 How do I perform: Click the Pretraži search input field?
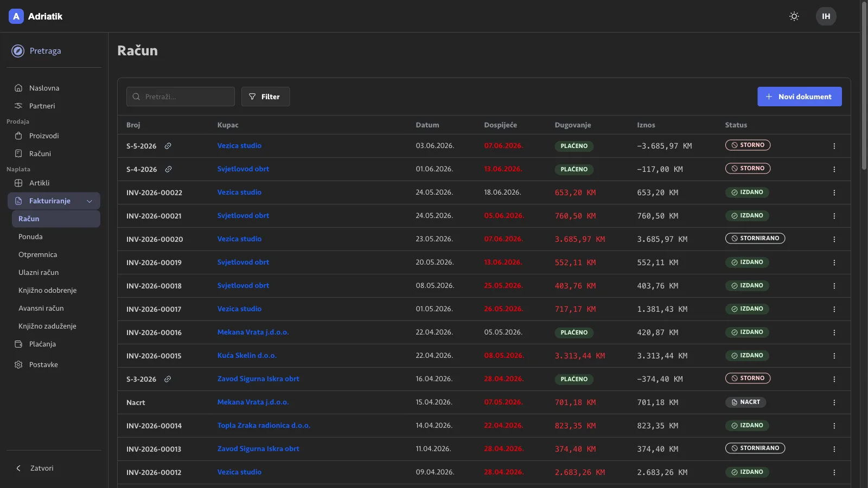pos(181,97)
